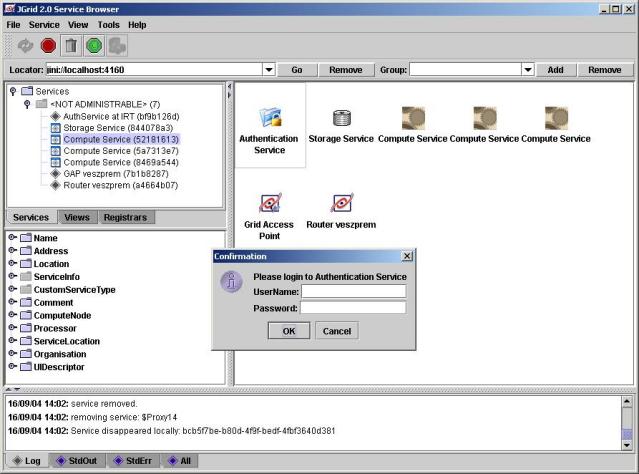Open the Tools menu

pos(108,24)
